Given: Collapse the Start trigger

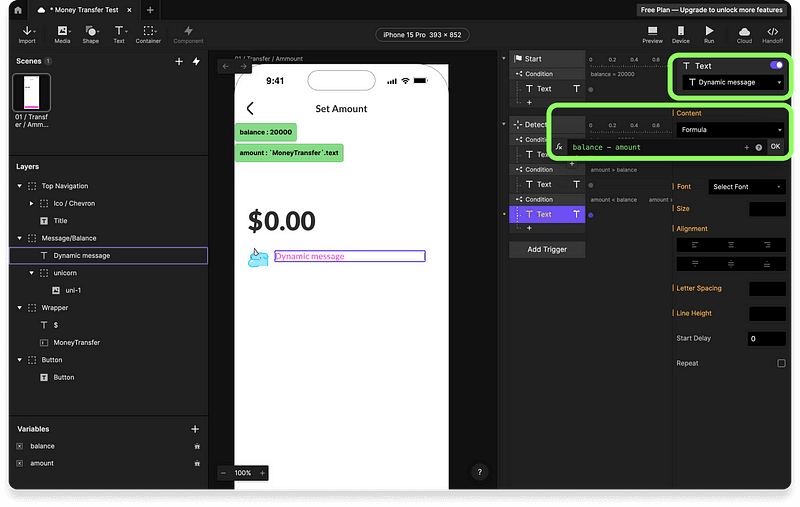Looking at the screenshot, I should tap(504, 59).
